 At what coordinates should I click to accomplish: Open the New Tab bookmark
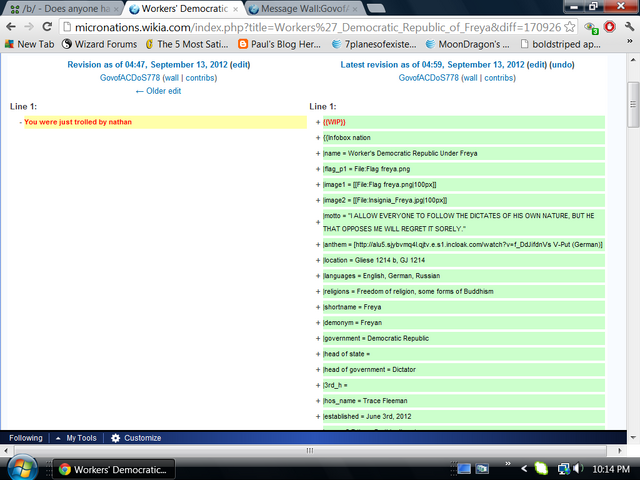click(29, 44)
